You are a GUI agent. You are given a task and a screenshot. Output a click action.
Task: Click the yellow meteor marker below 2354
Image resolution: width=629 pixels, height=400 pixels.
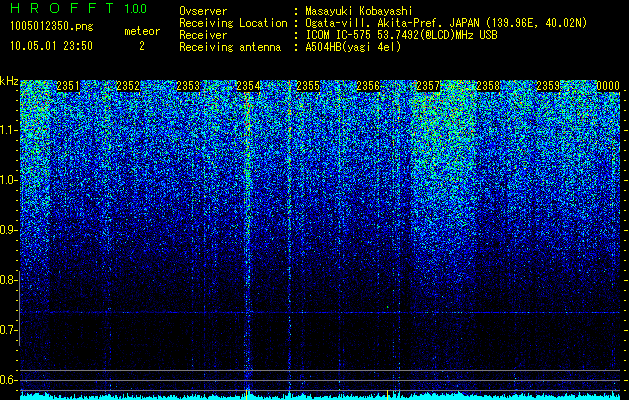[x=246, y=394]
